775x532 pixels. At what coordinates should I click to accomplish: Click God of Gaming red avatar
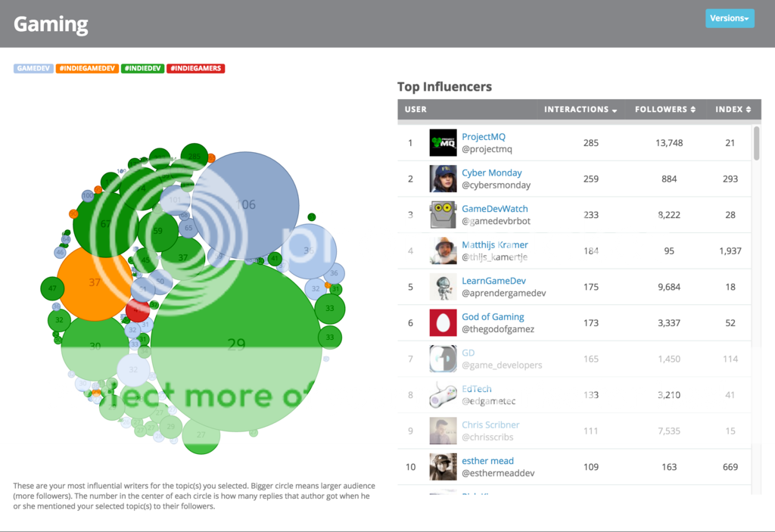click(443, 323)
